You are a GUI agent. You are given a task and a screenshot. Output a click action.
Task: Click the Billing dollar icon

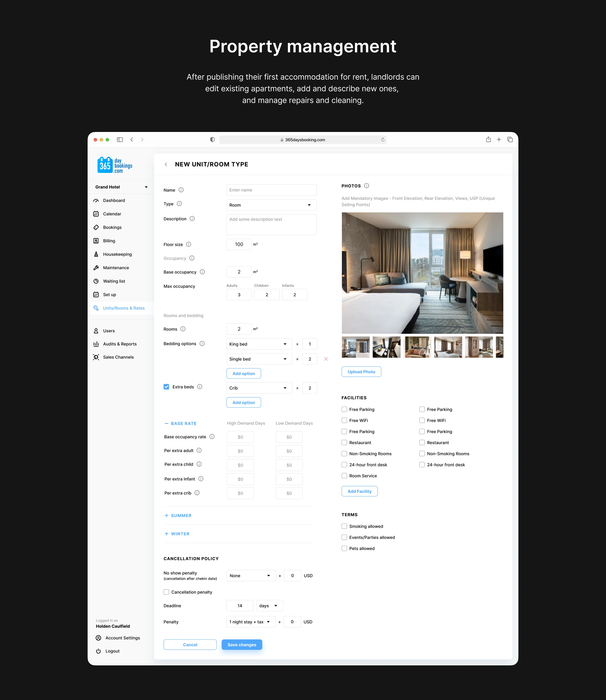pyautogui.click(x=96, y=241)
